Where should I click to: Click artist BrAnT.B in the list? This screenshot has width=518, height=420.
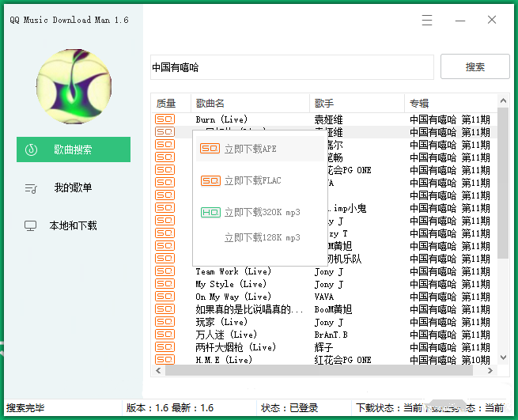point(331,335)
